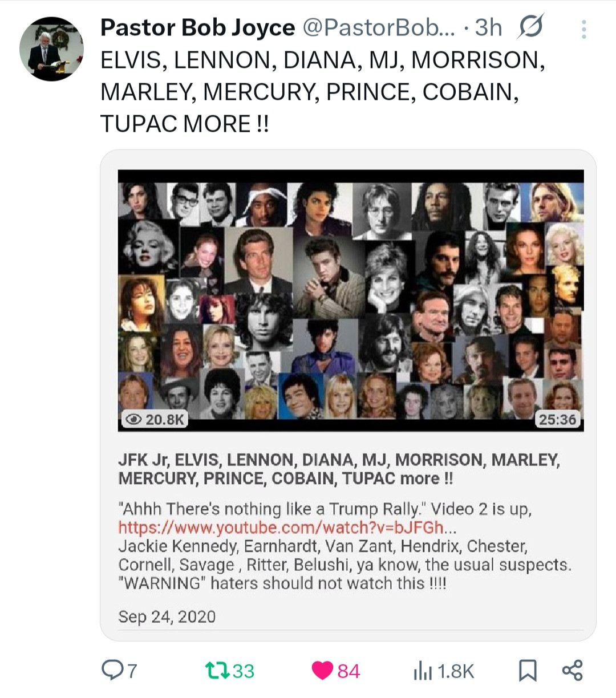Viewport: 616px width, 698px height.
Task: Click the Pastor Bob Joyce display name
Action: point(197,27)
